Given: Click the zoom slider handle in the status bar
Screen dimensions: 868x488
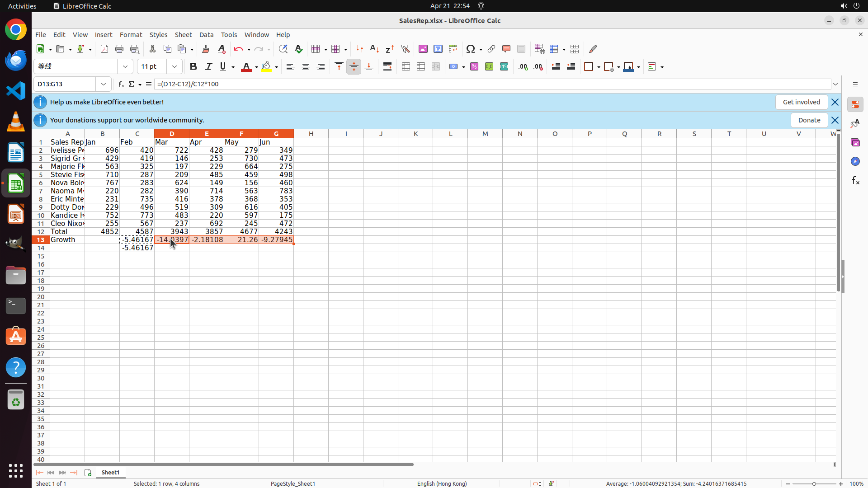Looking at the screenshot, I should click(x=814, y=483).
